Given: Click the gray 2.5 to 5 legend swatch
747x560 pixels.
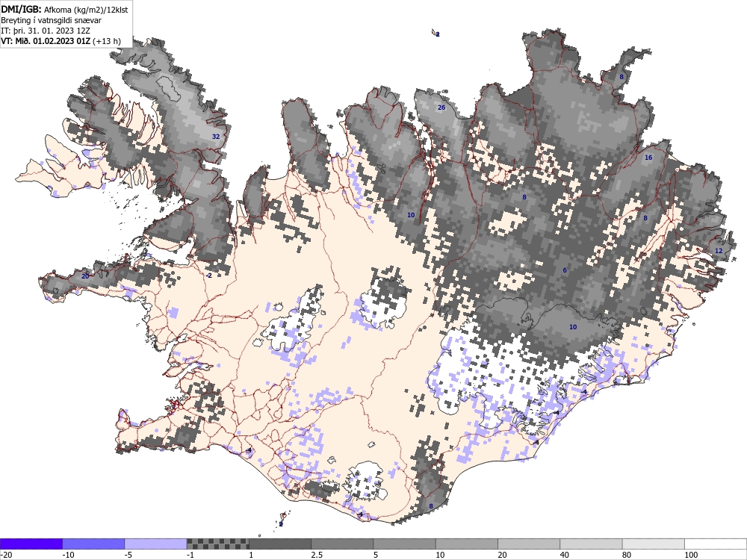Looking at the screenshot, I should 342,544.
